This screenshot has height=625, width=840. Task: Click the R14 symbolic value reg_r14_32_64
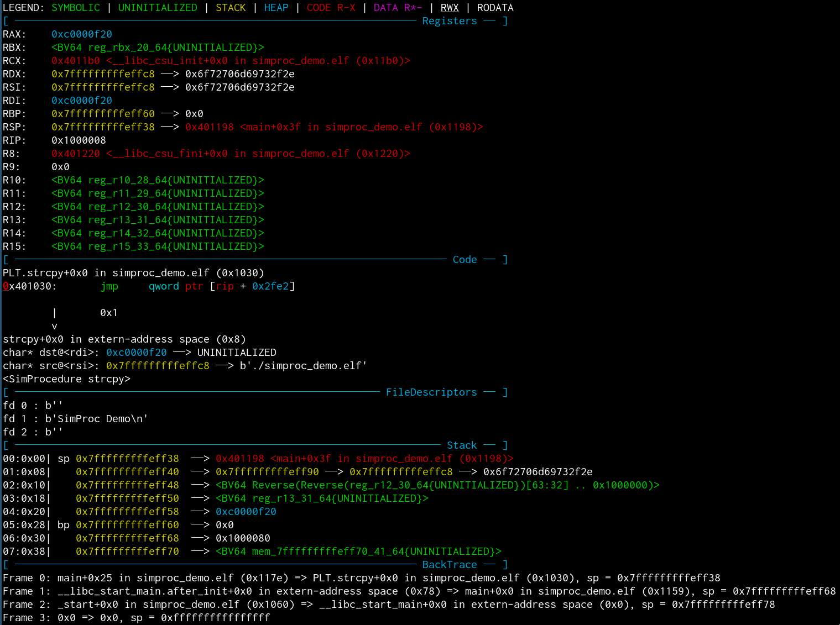tap(158, 233)
